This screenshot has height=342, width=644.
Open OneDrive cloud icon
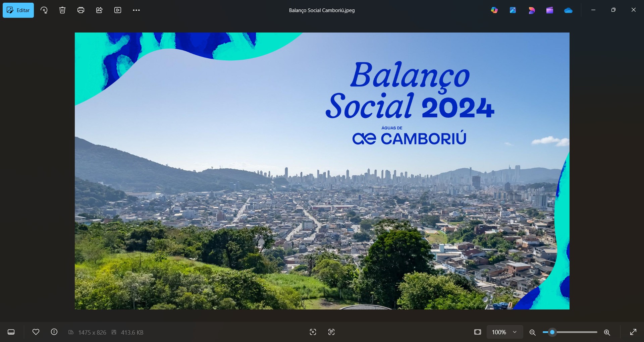click(x=568, y=10)
